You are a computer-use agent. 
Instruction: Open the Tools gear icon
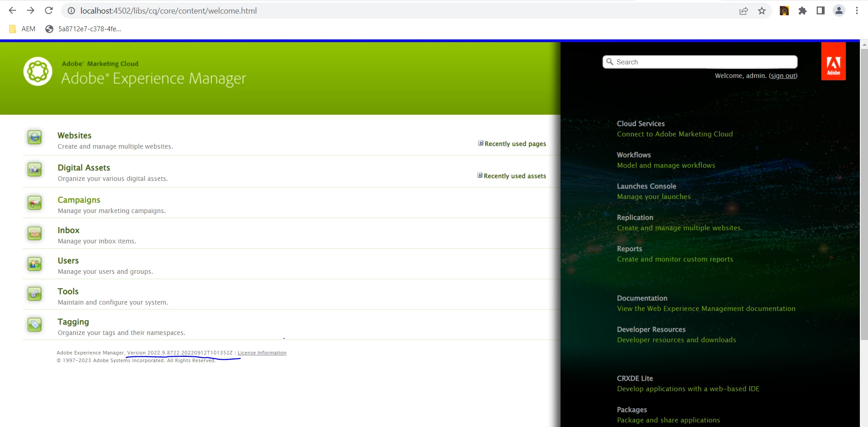(35, 294)
